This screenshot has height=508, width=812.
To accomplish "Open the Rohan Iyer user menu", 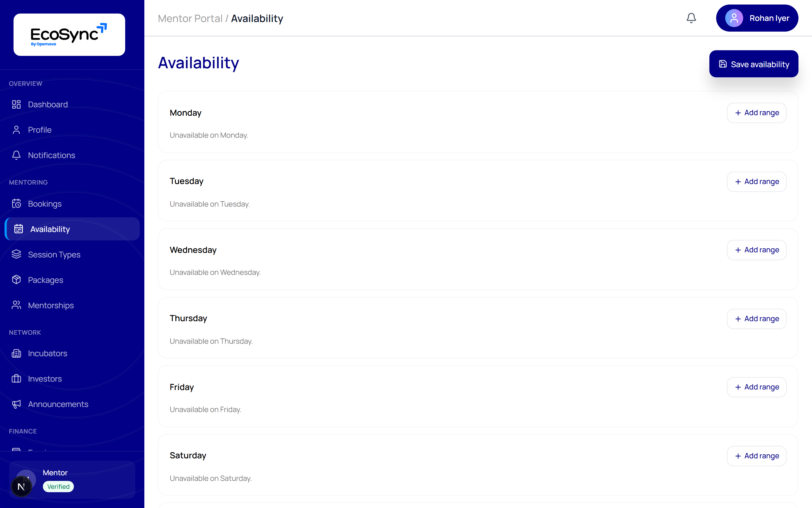I will click(757, 18).
